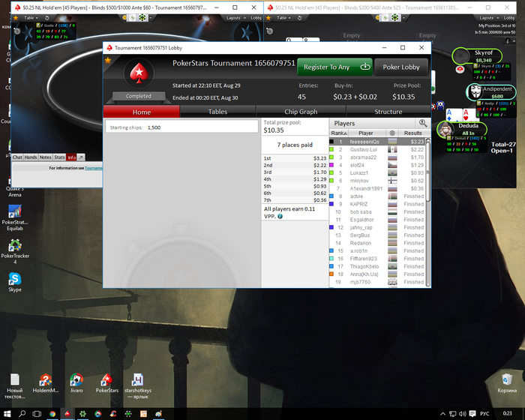The height and width of the screenshot is (420, 525).
Task: Expand toolbar arrow in right table window
Action: tap(403, 18)
